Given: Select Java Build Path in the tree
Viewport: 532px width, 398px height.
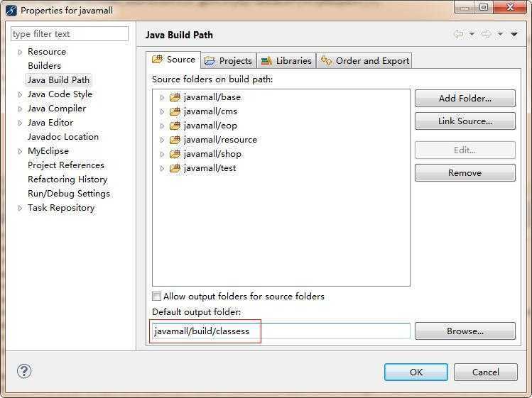Looking at the screenshot, I should click(58, 80).
